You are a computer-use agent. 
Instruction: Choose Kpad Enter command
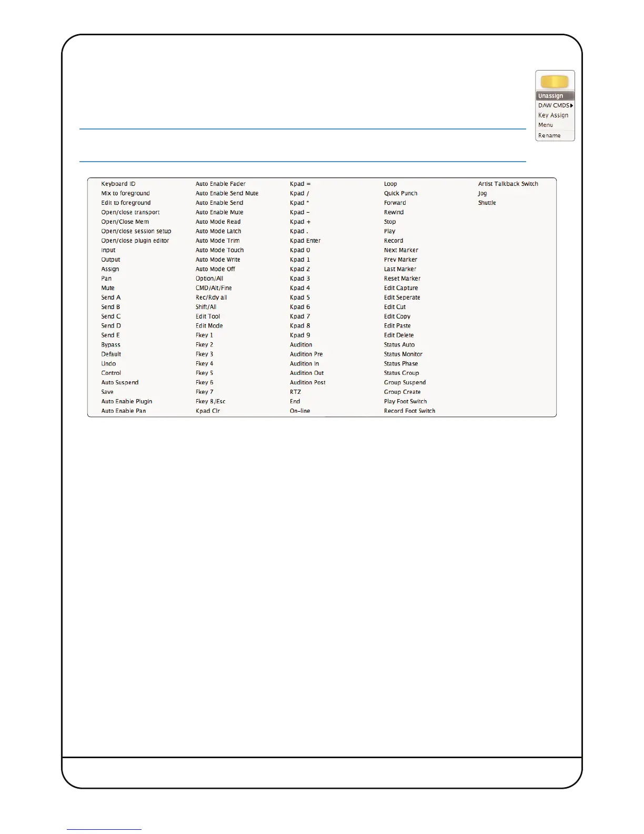[305, 241]
